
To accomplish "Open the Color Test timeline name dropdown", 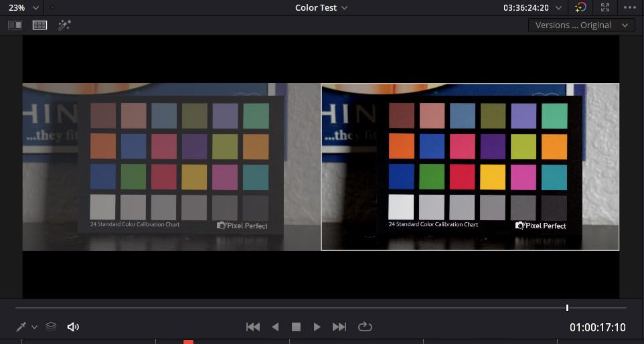I will (321, 7).
